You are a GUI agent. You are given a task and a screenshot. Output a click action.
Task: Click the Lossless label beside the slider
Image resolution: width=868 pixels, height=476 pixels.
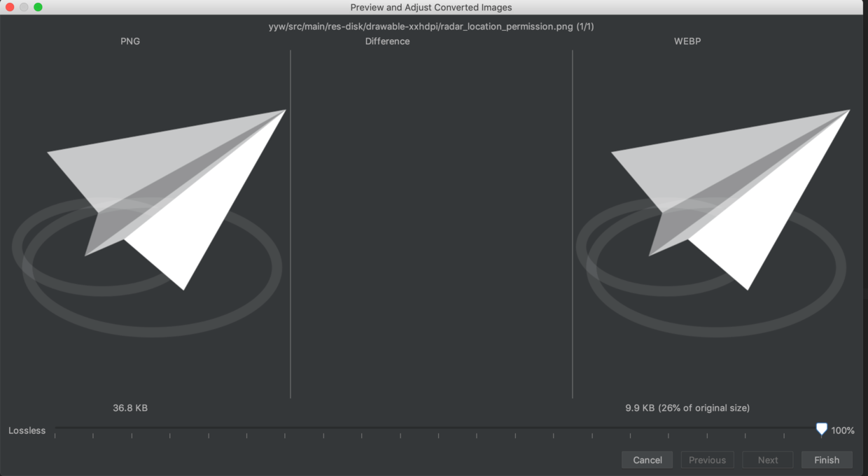point(27,430)
